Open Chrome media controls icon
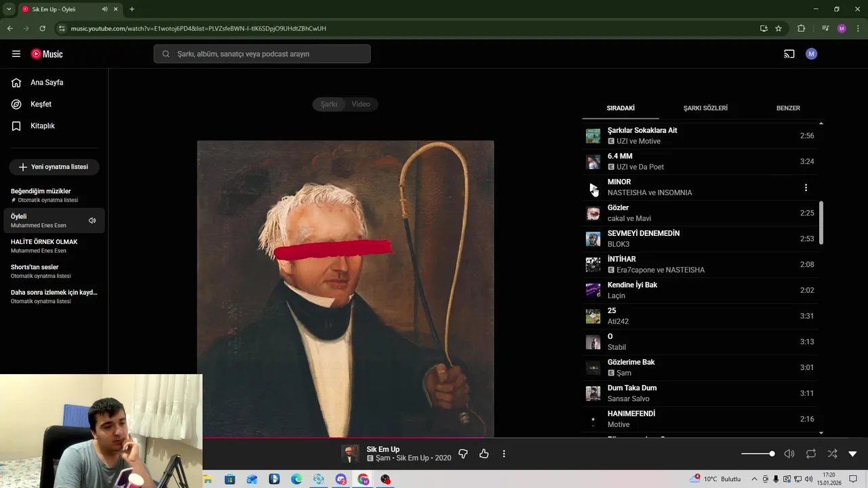 [x=825, y=28]
